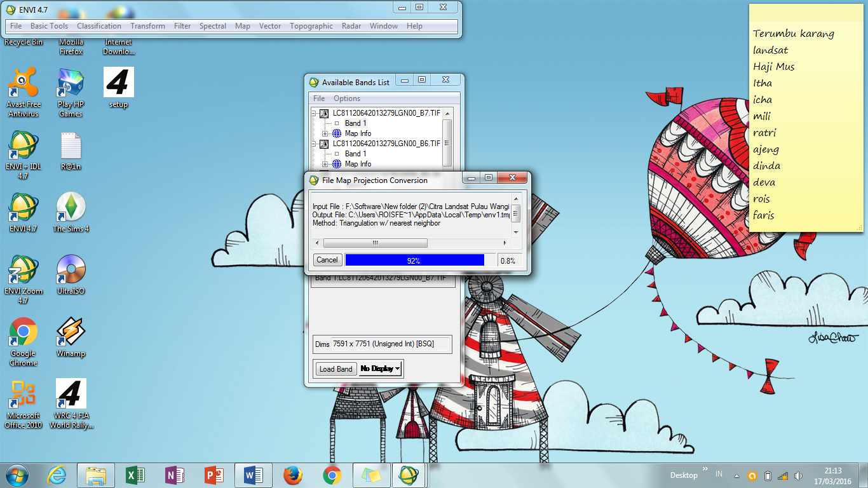This screenshot has height=488, width=868.
Task: Show hidden system tray icons
Action: (736, 476)
